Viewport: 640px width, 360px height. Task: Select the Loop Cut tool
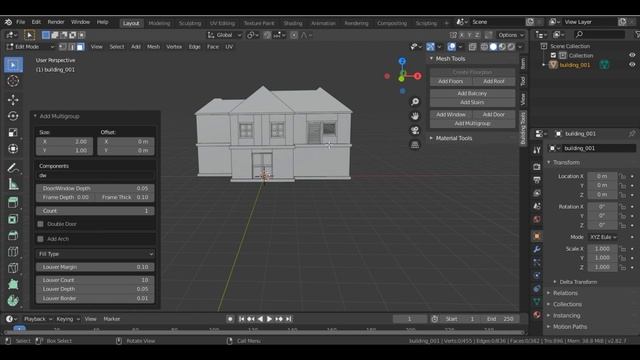click(x=13, y=268)
